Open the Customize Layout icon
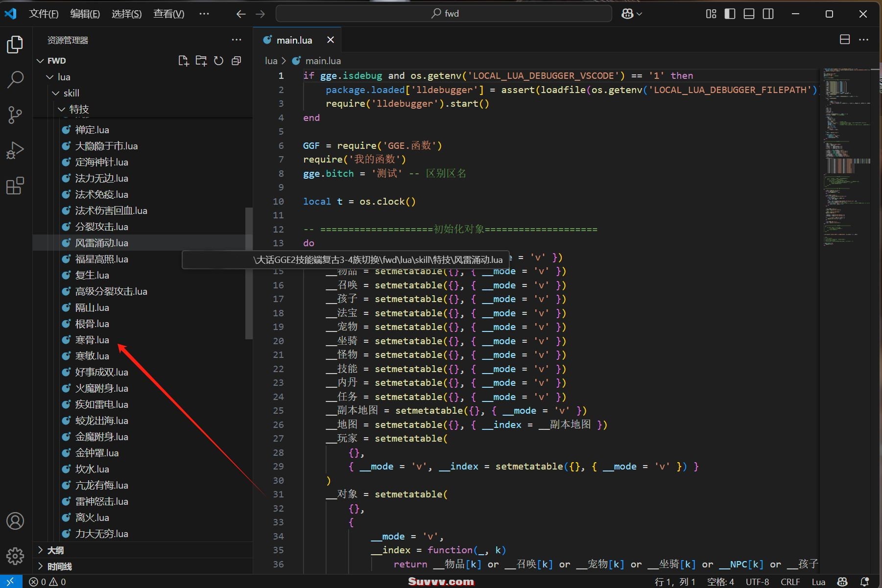The image size is (882, 588). 711,14
